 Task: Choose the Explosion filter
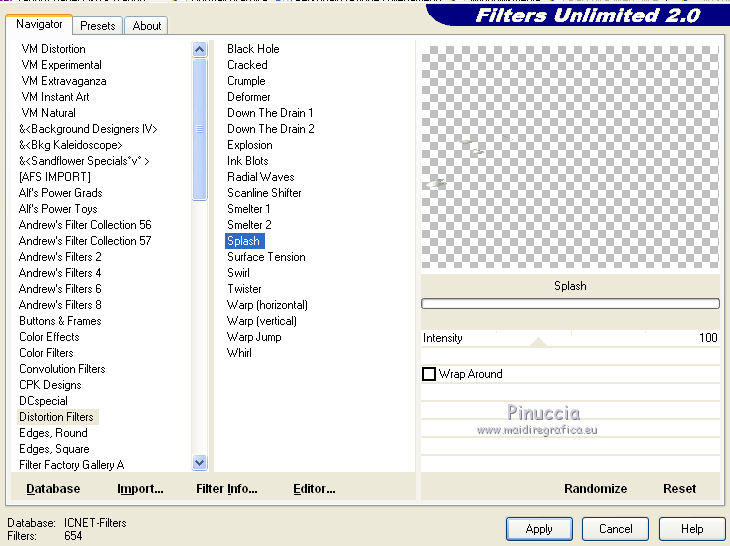tap(250, 145)
